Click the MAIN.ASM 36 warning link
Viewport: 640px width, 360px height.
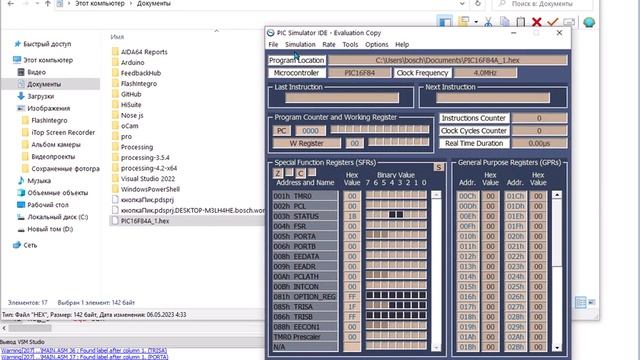point(84,351)
